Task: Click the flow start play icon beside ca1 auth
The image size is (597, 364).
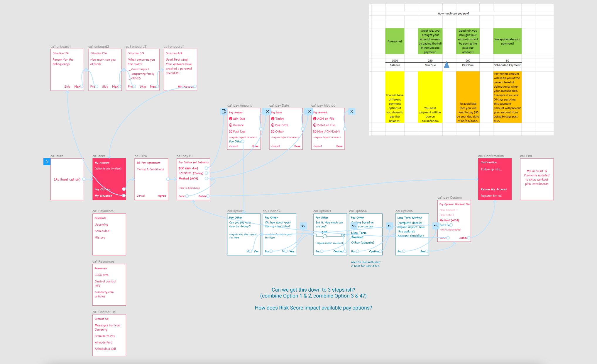Action: click(47, 162)
